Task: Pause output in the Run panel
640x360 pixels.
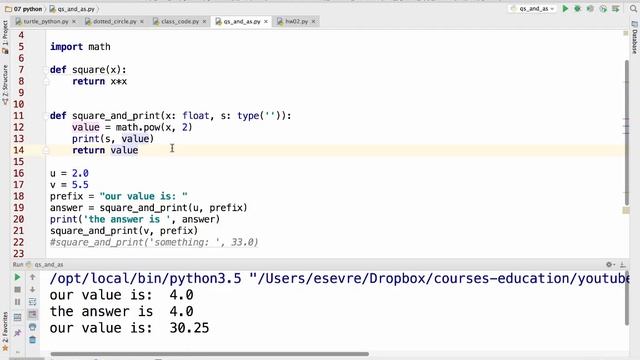Action: [x=17, y=302]
